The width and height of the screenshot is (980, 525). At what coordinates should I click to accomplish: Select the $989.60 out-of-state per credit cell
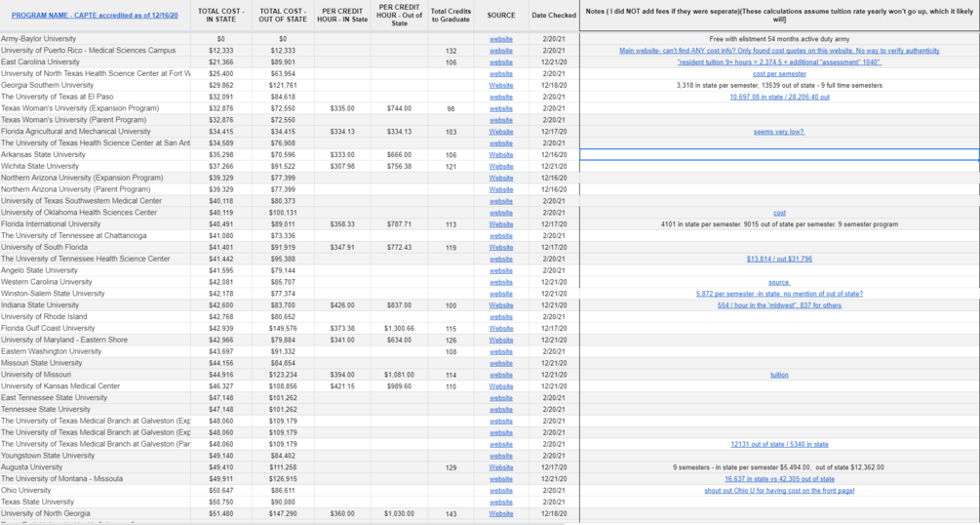[x=400, y=386]
